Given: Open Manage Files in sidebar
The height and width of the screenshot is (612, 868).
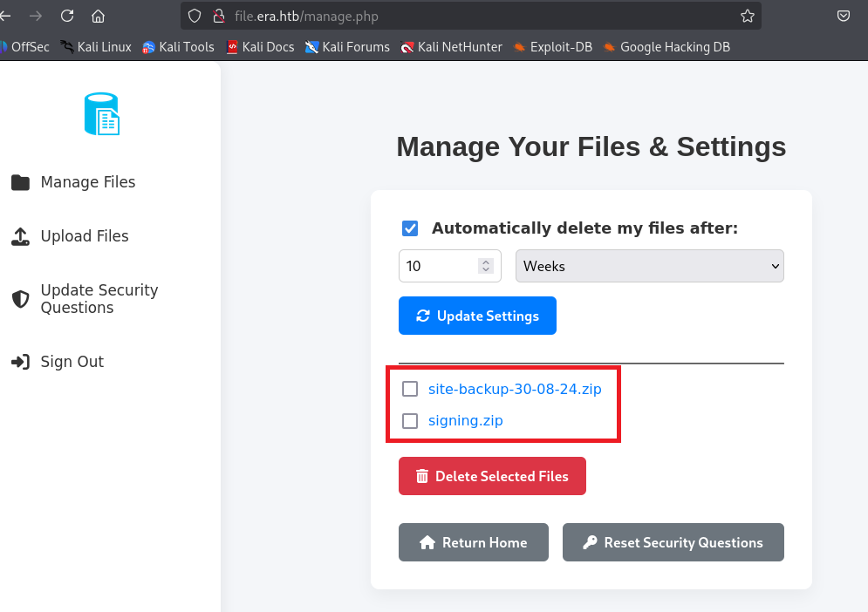Looking at the screenshot, I should [x=87, y=182].
